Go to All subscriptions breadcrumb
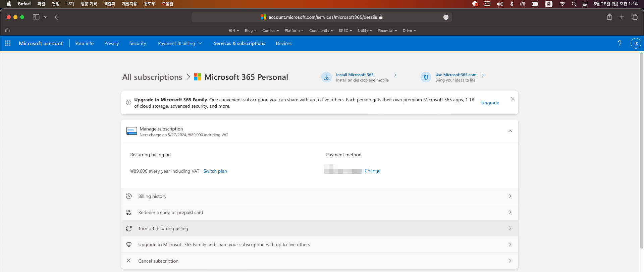This screenshot has height=272, width=644. click(x=152, y=77)
